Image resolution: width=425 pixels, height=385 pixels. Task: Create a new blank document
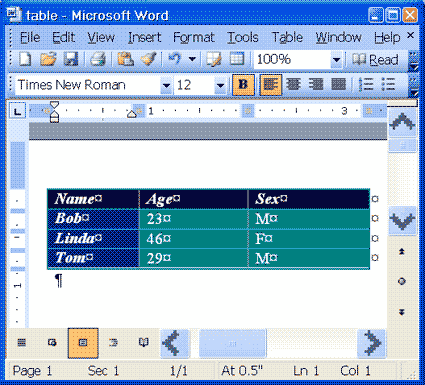coord(25,59)
